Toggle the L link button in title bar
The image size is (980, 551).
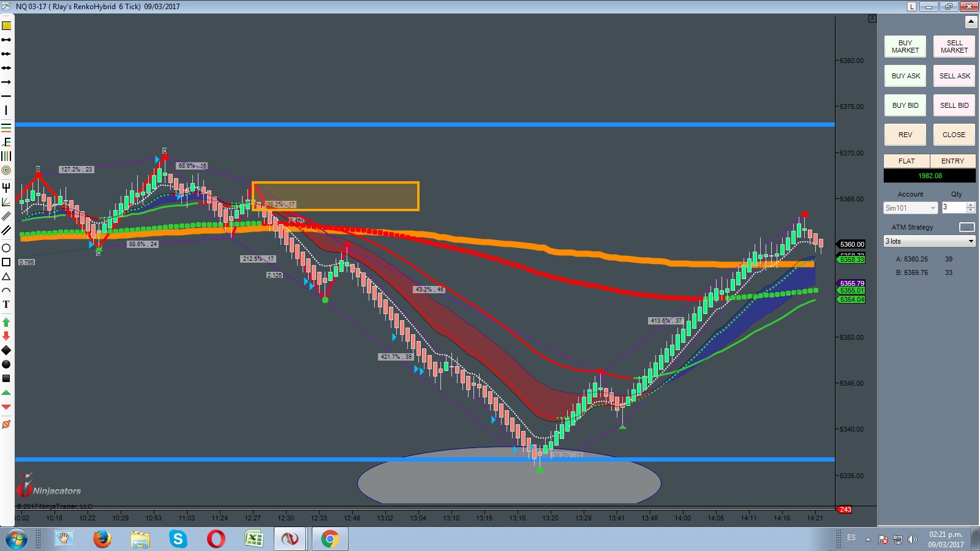tap(911, 7)
